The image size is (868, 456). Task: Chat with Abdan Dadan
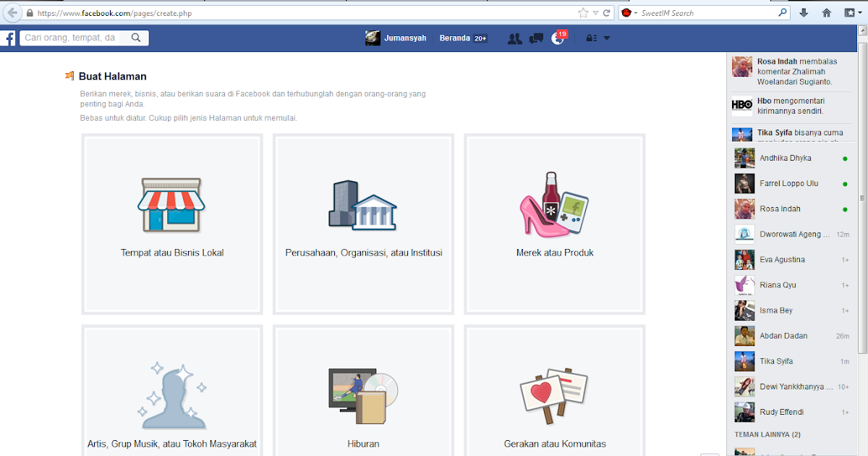[x=791, y=336]
